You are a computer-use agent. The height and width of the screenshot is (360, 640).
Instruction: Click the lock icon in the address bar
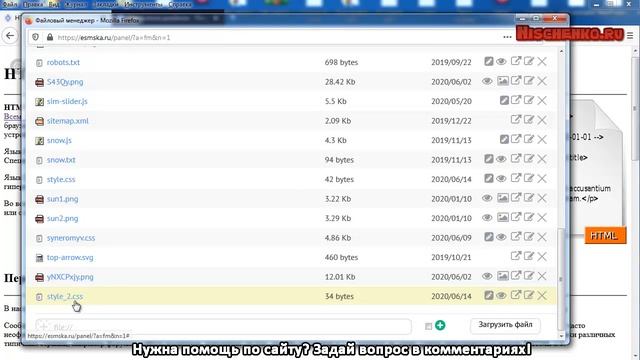click(50, 37)
